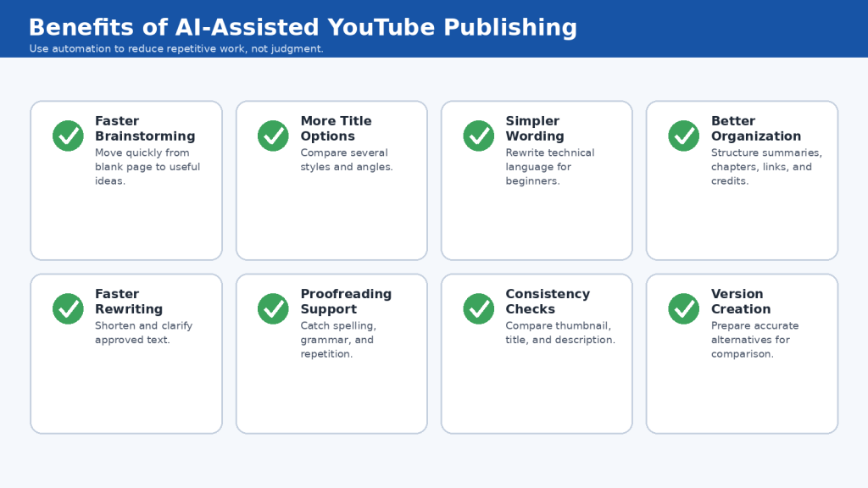Select text 'Prepare accurate alternatives for comparison.'

pos(755,340)
